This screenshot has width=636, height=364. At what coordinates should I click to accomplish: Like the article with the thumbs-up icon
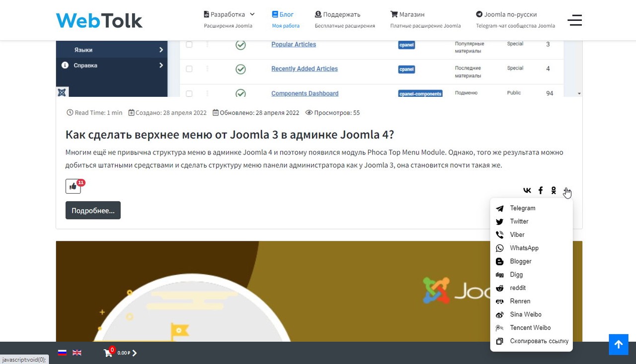click(x=73, y=186)
